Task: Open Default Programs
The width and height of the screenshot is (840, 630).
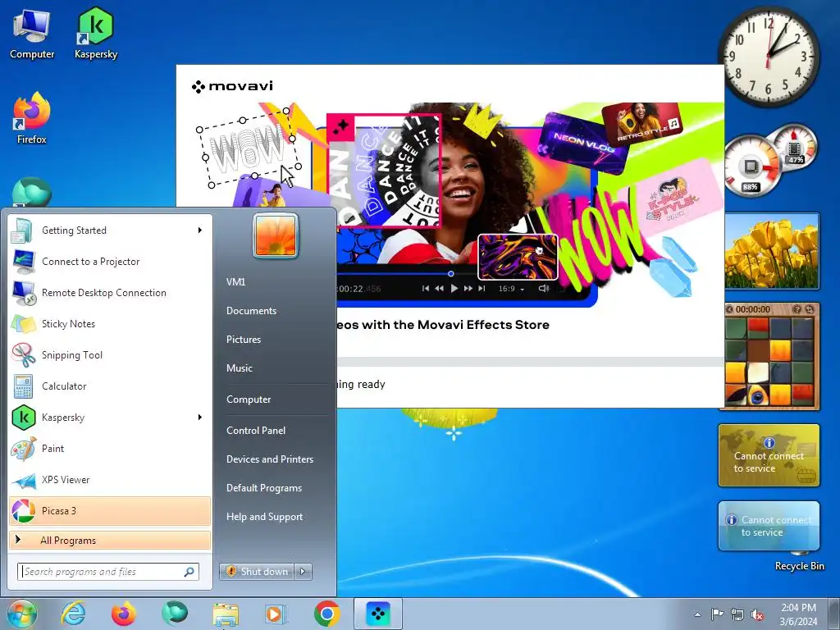Action: click(263, 488)
